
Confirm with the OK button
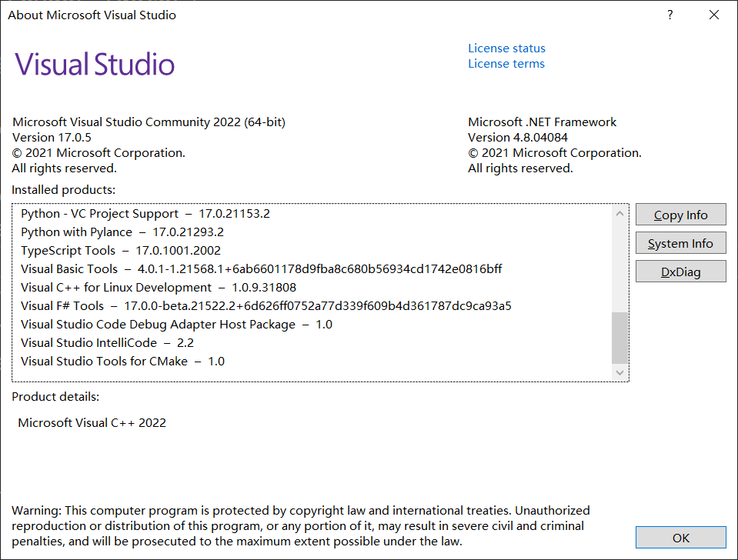pos(680,538)
